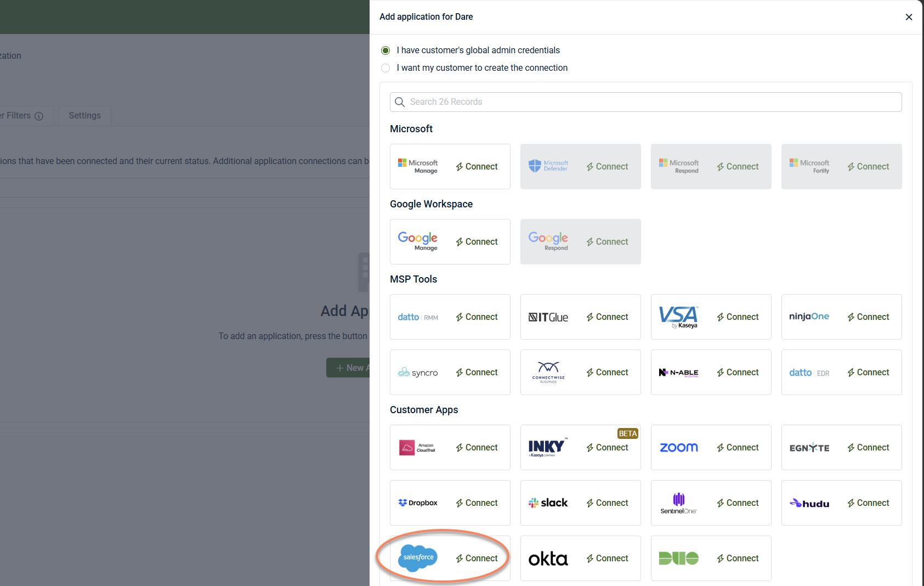Connect the Duo application
924x586 pixels.
pos(738,559)
